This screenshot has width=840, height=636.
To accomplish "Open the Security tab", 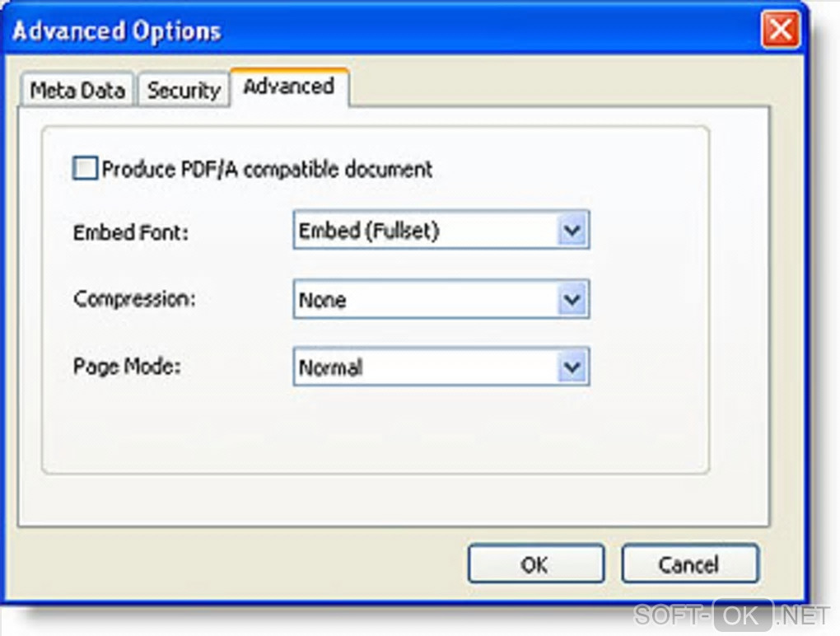I will pyautogui.click(x=184, y=90).
